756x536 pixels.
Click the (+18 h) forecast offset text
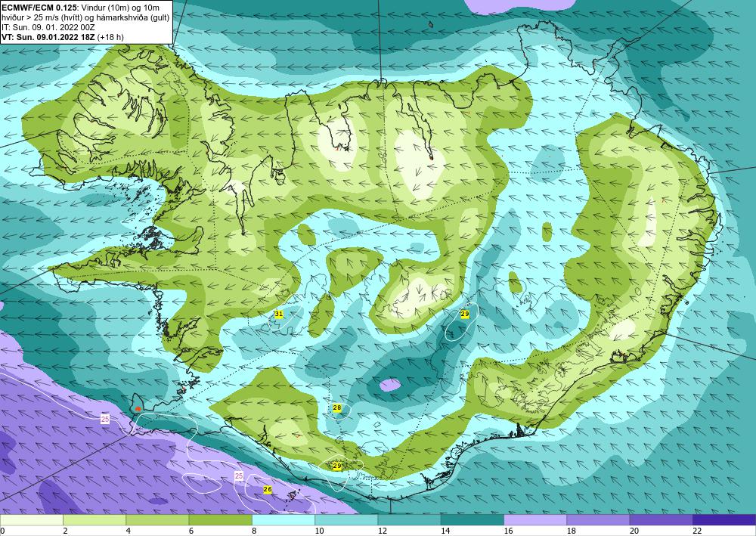[110, 37]
